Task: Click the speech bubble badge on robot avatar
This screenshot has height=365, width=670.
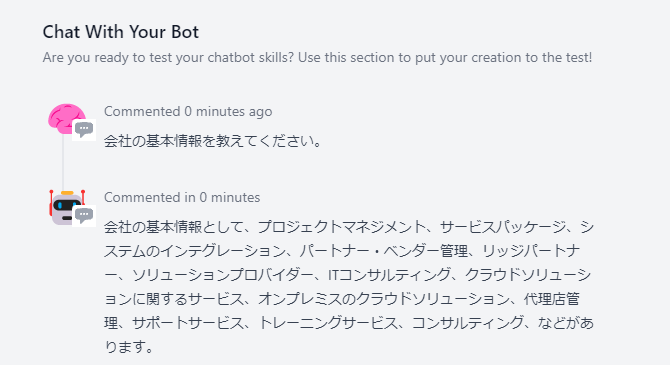Action: 84,215
